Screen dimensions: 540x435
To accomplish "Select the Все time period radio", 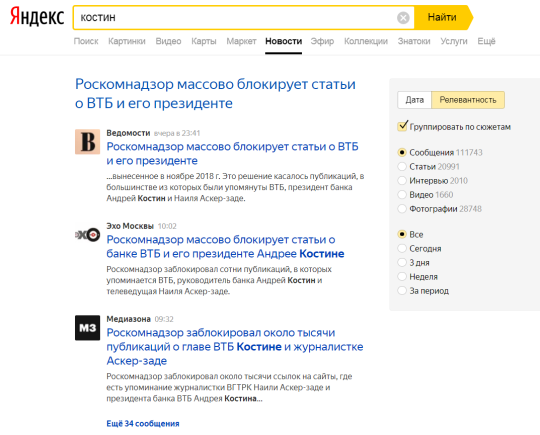I will pos(402,234).
